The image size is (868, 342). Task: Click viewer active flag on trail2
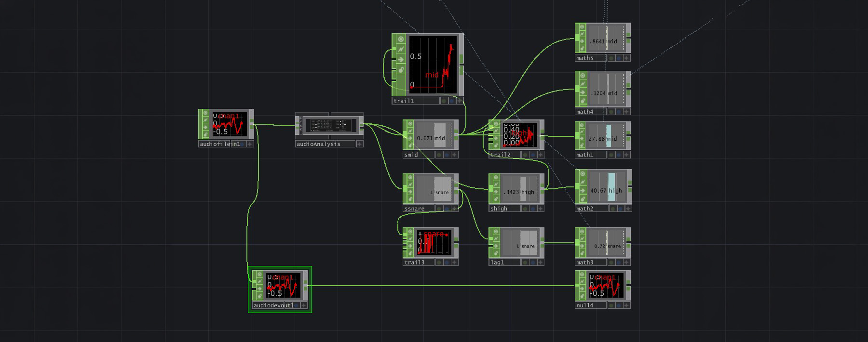point(496,124)
